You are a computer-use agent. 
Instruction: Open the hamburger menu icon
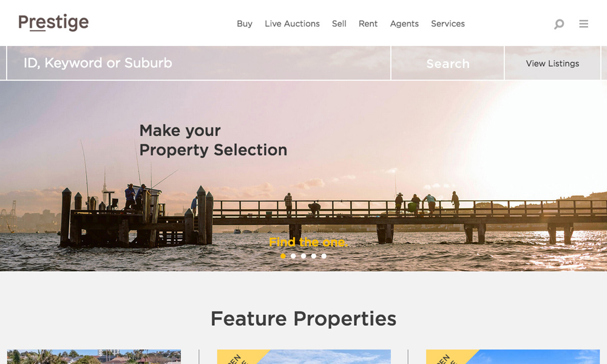[583, 24]
